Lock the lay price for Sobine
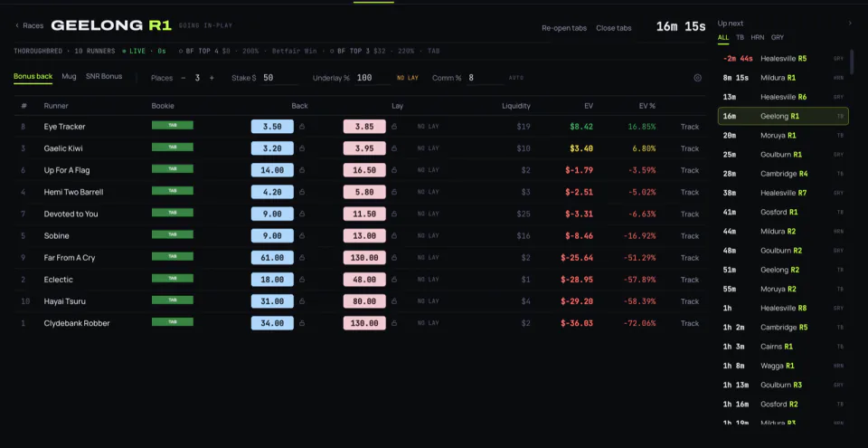This screenshot has height=448, width=868. 393,235
